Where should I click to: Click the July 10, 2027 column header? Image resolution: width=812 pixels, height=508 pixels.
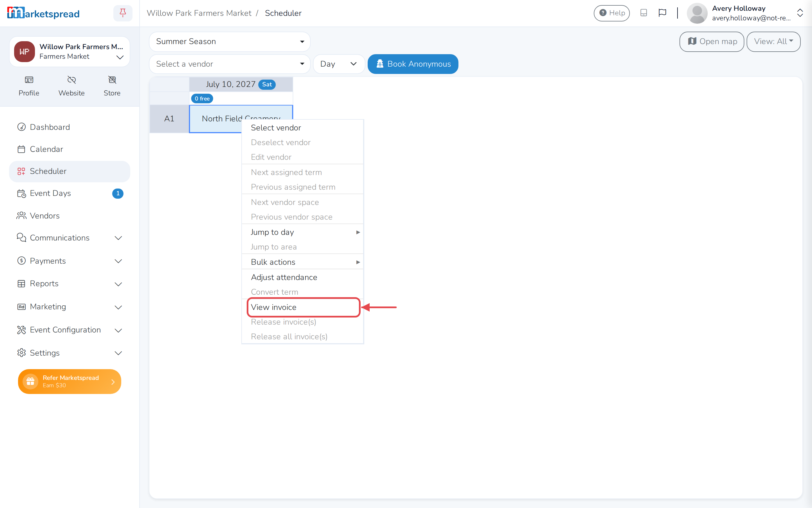click(241, 84)
